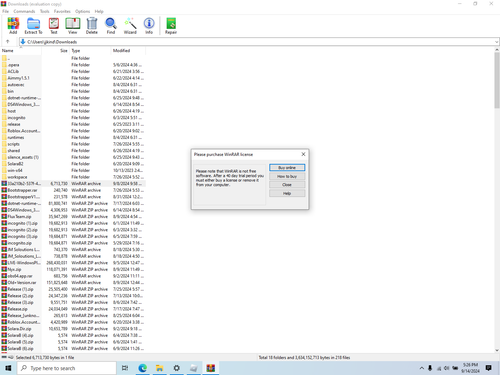Click the View toolbar icon

point(72,26)
